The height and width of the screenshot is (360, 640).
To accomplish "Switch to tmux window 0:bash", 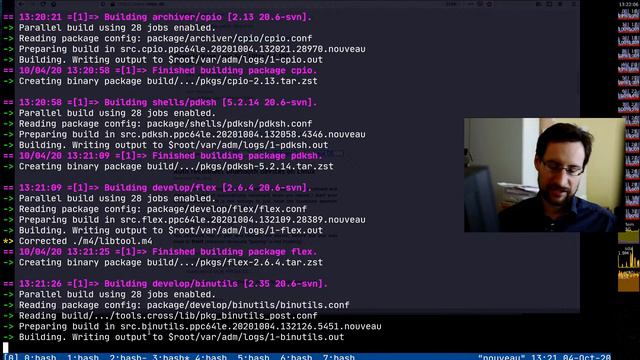I will pos(40,357).
